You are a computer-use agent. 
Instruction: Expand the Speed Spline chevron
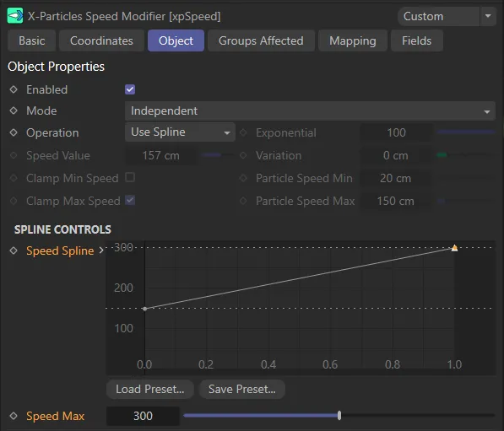[x=101, y=251]
